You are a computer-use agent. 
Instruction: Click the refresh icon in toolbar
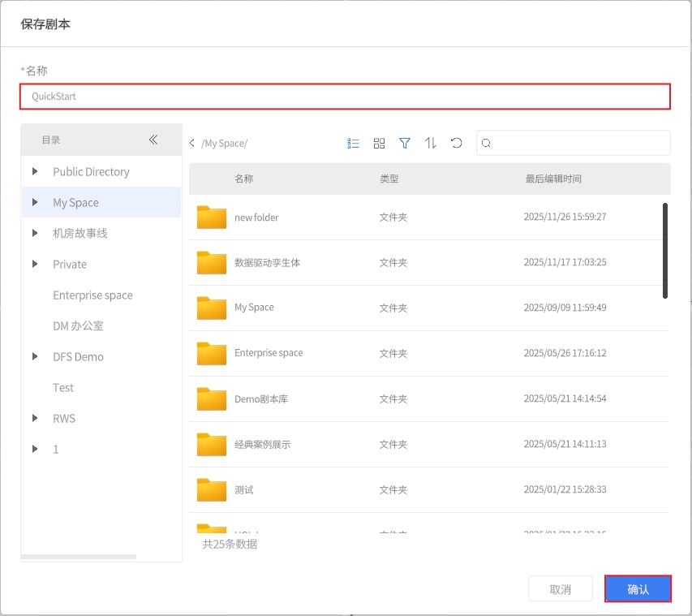457,143
